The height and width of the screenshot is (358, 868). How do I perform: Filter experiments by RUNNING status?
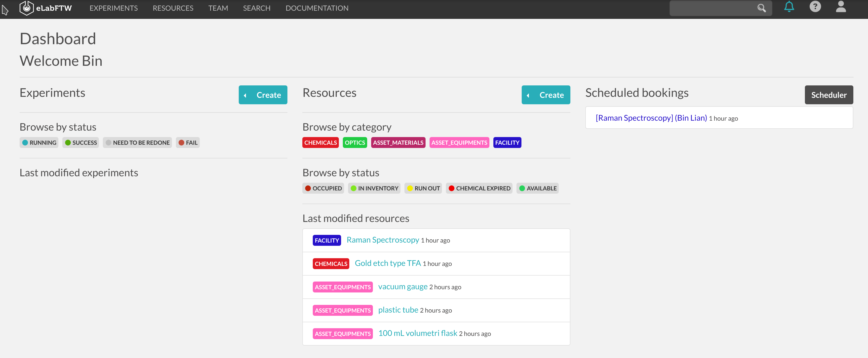[x=39, y=142]
